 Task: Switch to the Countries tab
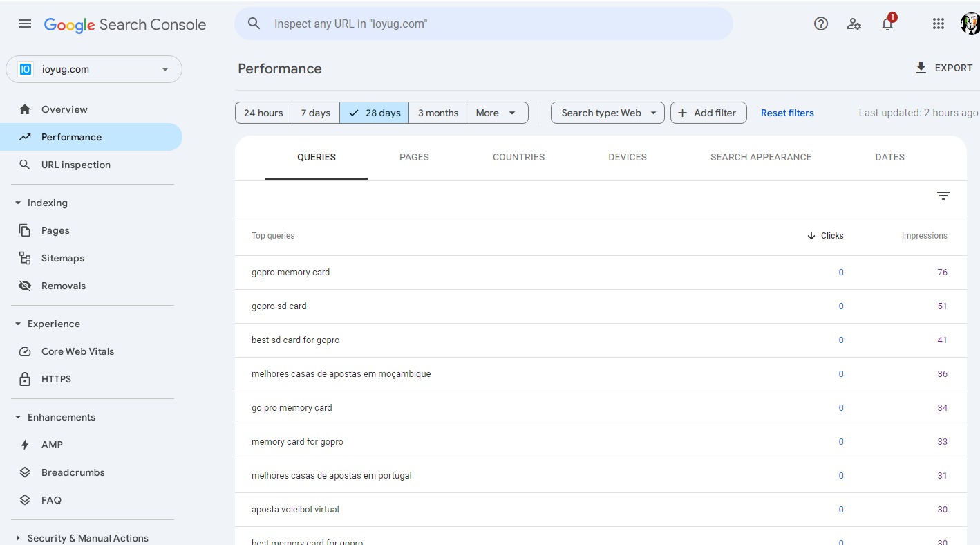tap(518, 158)
